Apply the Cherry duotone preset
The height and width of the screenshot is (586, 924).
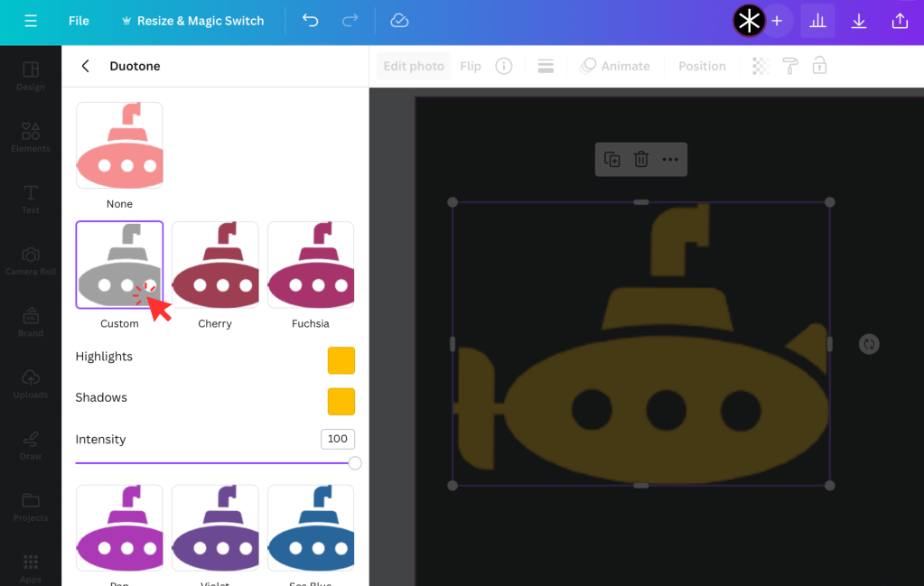click(215, 265)
